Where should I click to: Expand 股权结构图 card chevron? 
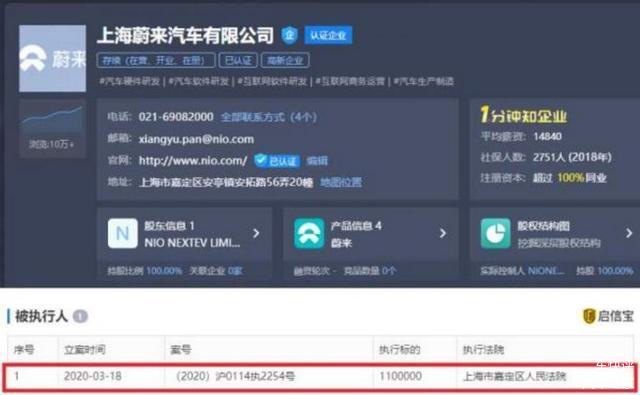[x=629, y=233]
